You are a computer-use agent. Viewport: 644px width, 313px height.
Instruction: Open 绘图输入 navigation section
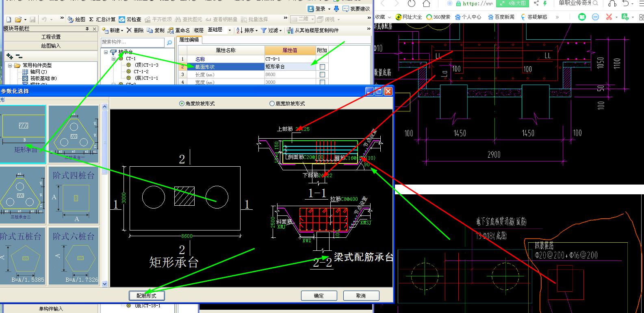(x=51, y=46)
